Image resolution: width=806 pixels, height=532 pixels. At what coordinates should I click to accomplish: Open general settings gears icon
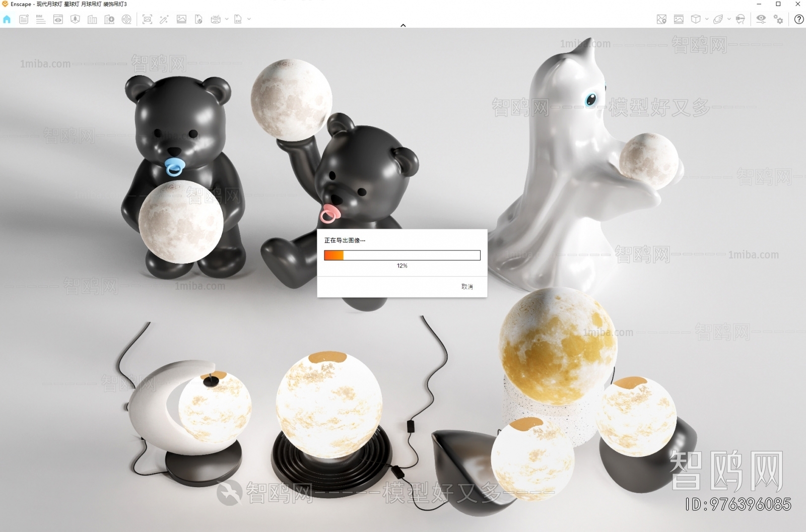[778, 20]
